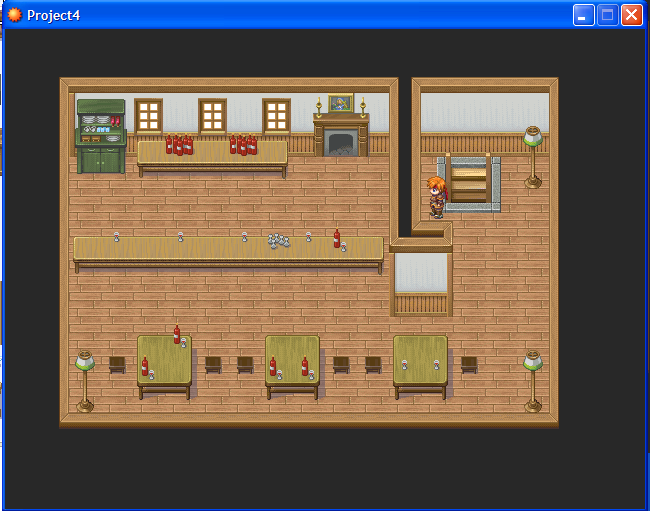Click the stone fireplace
650x511 pixels.
point(341,135)
